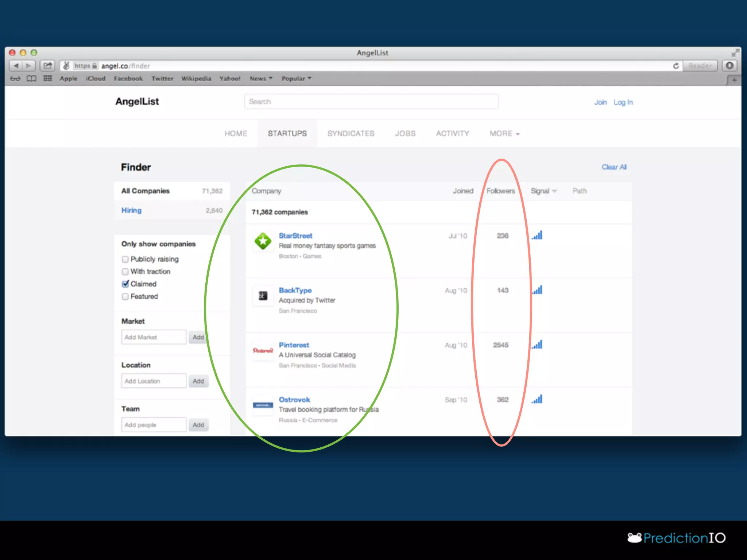Click the Reader button in address bar

point(700,66)
